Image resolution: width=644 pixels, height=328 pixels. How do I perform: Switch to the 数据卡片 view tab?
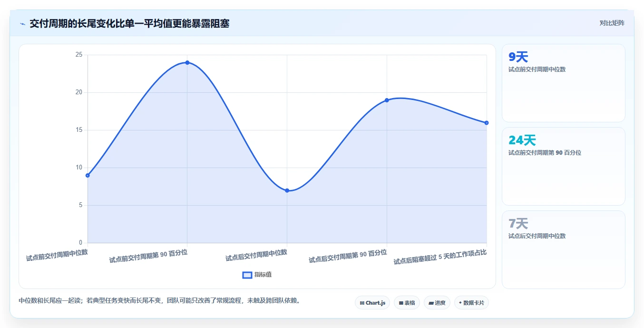[471, 303]
